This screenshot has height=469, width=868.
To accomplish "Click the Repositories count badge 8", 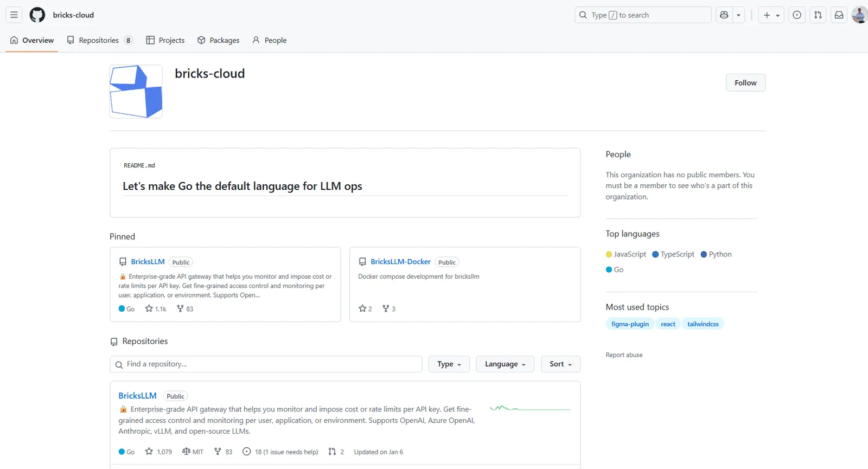I will pyautogui.click(x=128, y=41).
